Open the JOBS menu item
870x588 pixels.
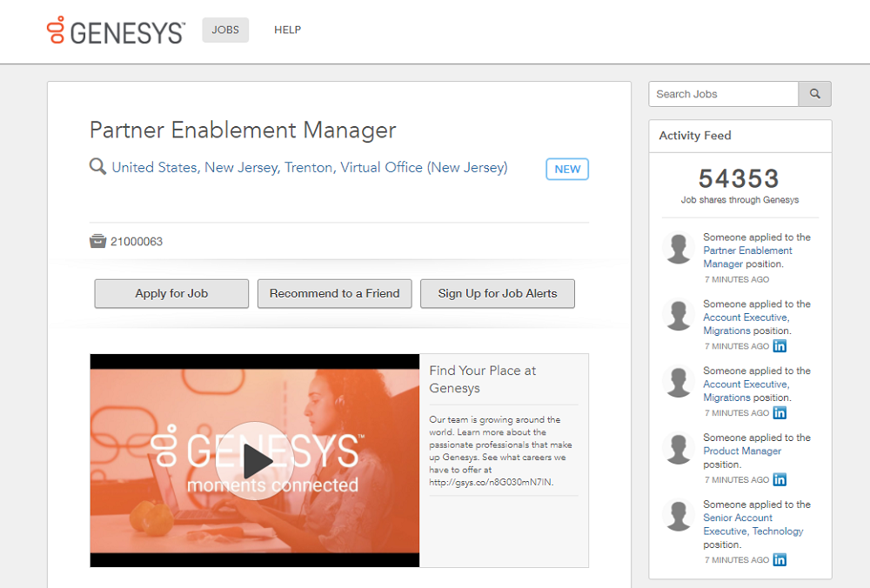pos(225,30)
